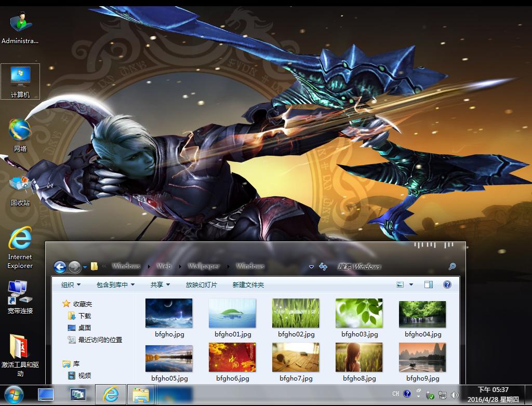Open the recent pages history dropdown
Viewport: 532px width, 406px height.
[85, 267]
